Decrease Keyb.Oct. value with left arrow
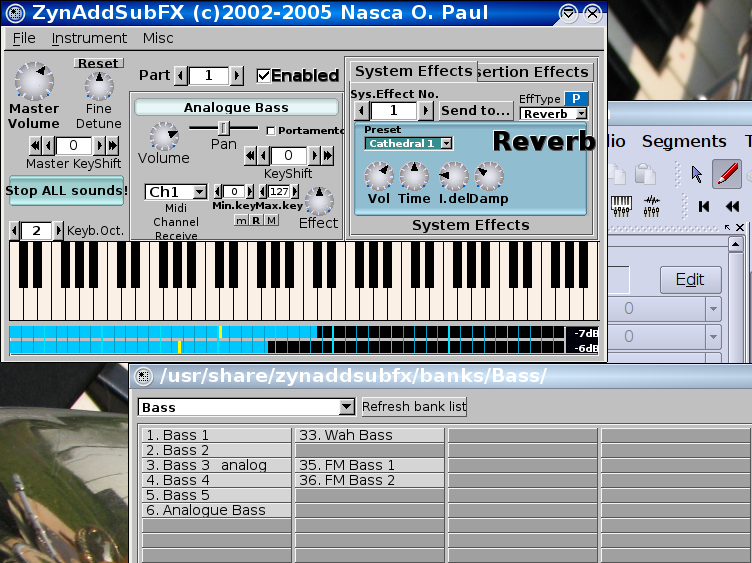The image size is (752, 563). (x=14, y=231)
